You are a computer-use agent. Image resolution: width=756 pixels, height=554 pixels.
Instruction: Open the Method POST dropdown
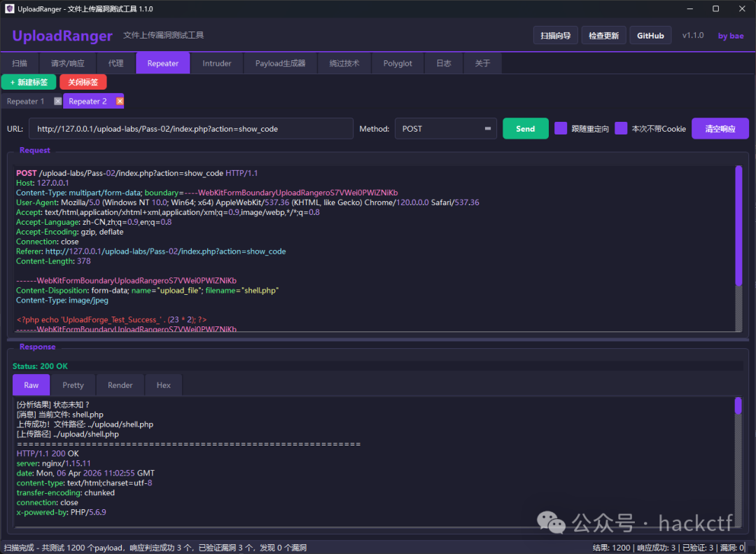coord(445,129)
